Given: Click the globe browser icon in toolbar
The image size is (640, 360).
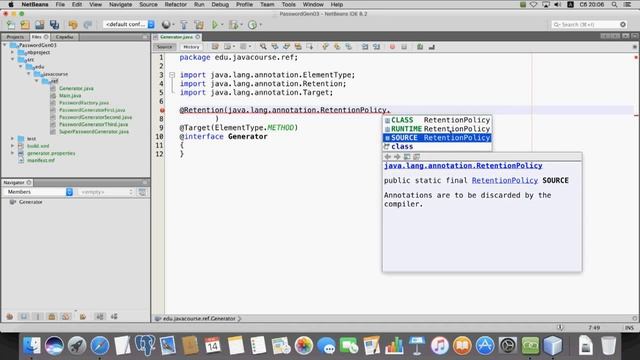Looking at the screenshot, I should tap(165, 24).
